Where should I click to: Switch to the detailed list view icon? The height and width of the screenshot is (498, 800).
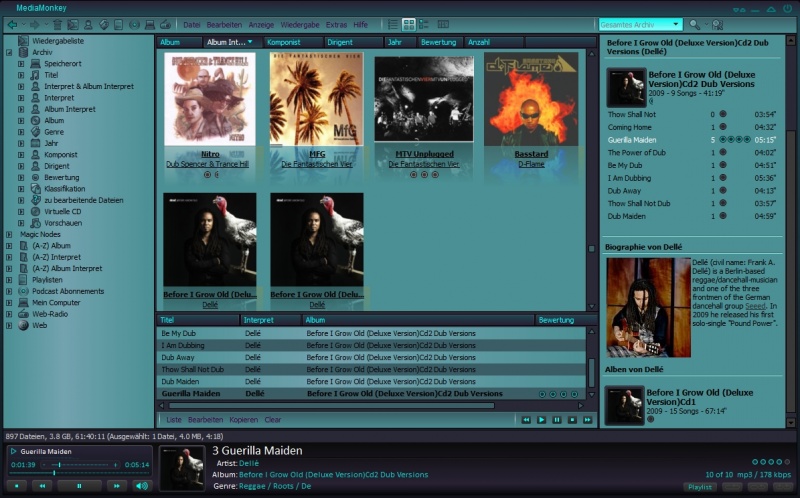click(393, 24)
